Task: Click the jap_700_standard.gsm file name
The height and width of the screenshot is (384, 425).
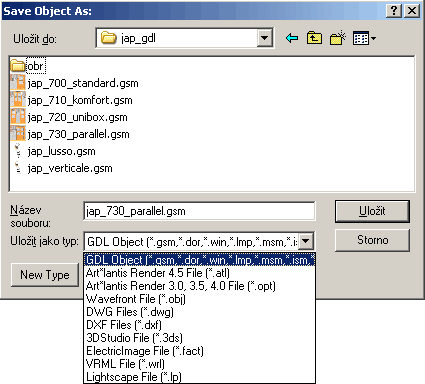Action: point(83,83)
